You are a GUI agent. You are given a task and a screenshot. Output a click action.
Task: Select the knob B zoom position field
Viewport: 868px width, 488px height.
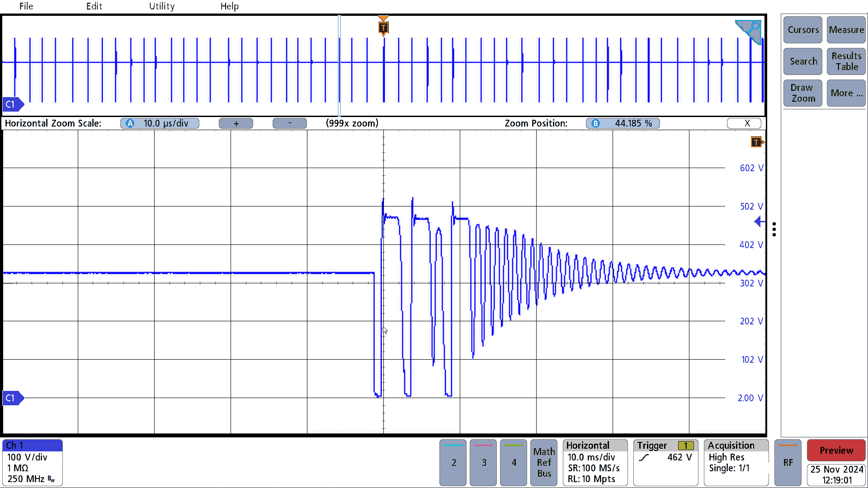(x=623, y=123)
